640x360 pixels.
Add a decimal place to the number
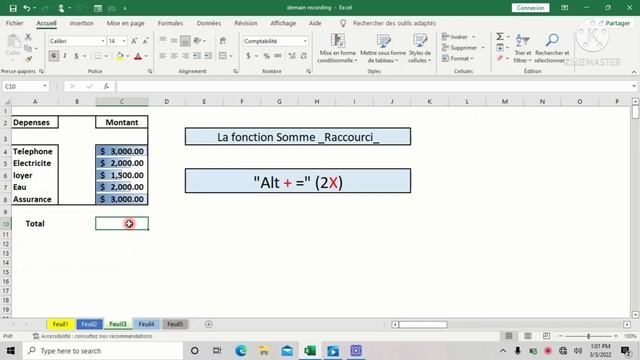pos(292,56)
